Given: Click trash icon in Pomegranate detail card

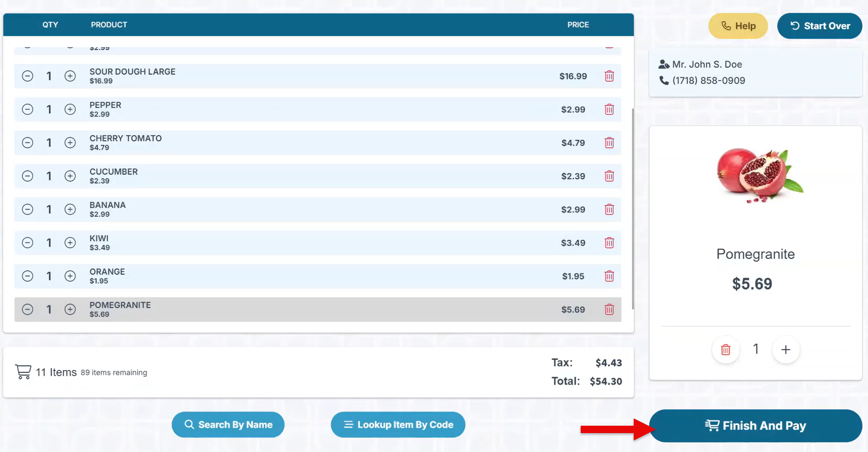Looking at the screenshot, I should point(725,350).
